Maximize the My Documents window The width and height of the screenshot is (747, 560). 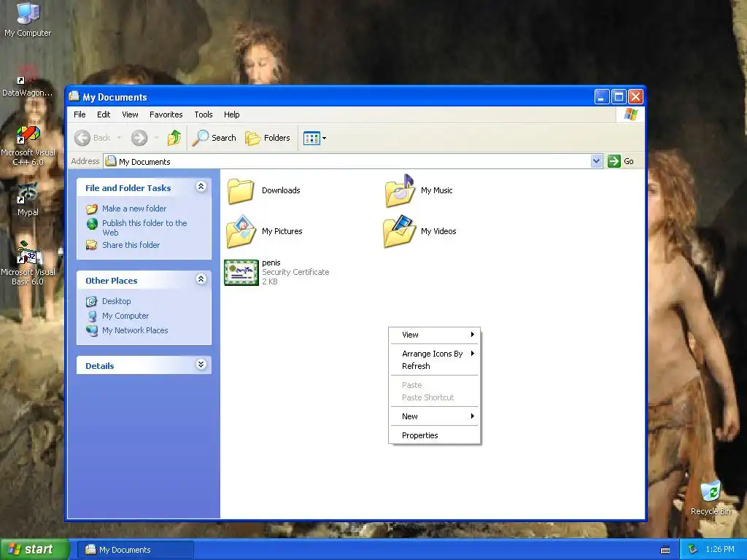(619, 97)
